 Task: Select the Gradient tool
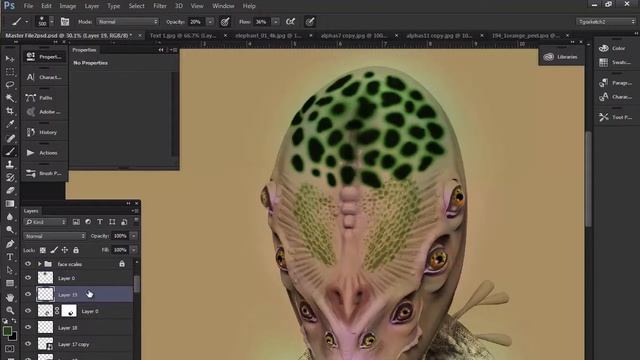point(10,203)
